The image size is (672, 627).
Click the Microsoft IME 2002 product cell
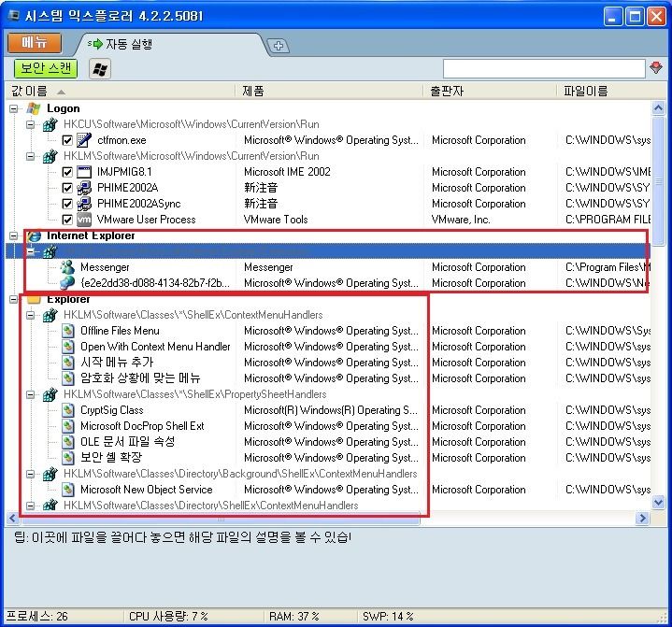point(287,172)
